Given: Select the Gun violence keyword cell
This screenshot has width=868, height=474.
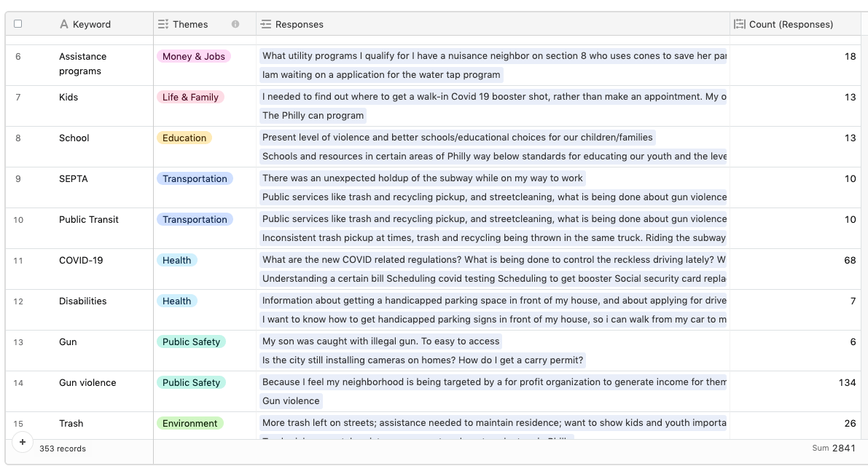Looking at the screenshot, I should [103, 392].
